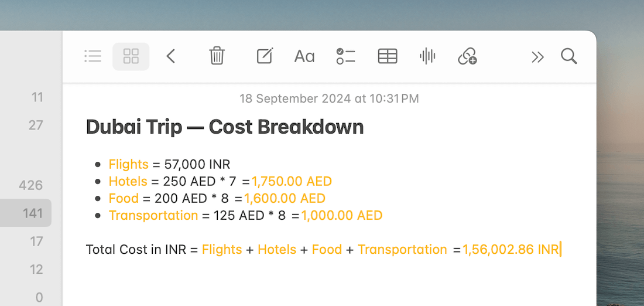Switch to gallery view
644x306 pixels.
coord(131,56)
